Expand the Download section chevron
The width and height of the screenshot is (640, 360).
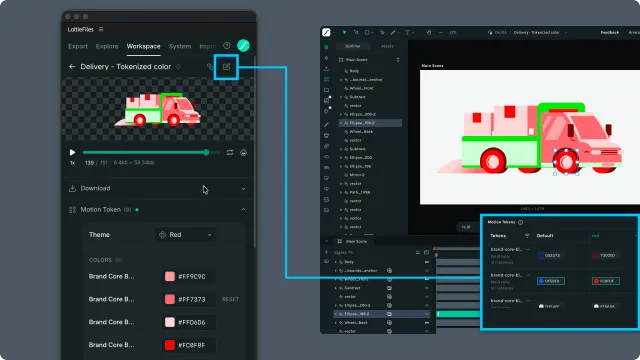point(243,189)
